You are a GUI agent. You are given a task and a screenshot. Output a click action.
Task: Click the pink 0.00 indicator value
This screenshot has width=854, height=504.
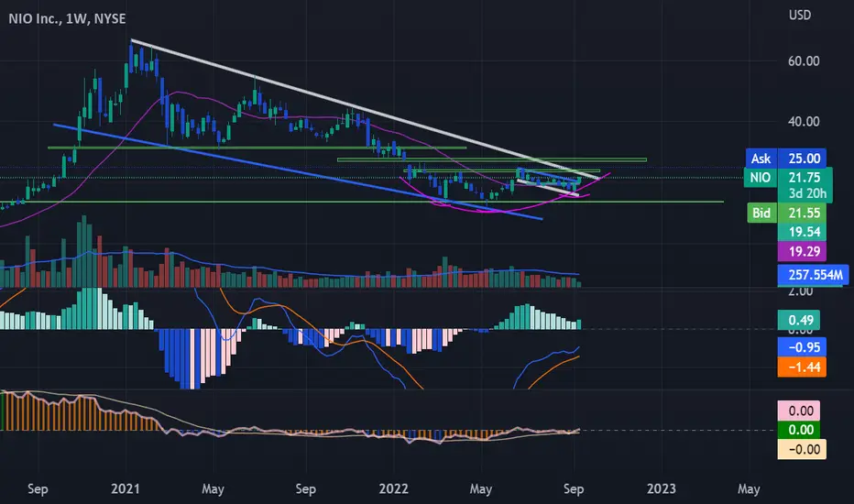tap(799, 411)
